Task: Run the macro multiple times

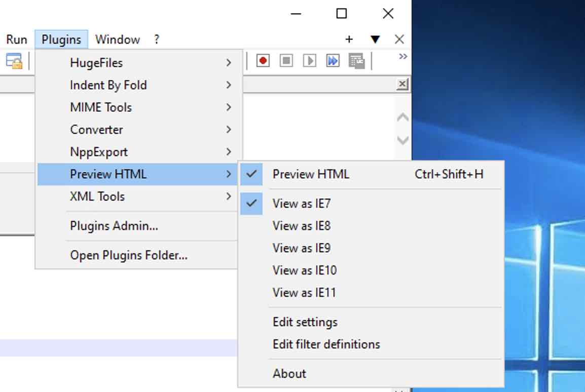Action: pos(333,60)
